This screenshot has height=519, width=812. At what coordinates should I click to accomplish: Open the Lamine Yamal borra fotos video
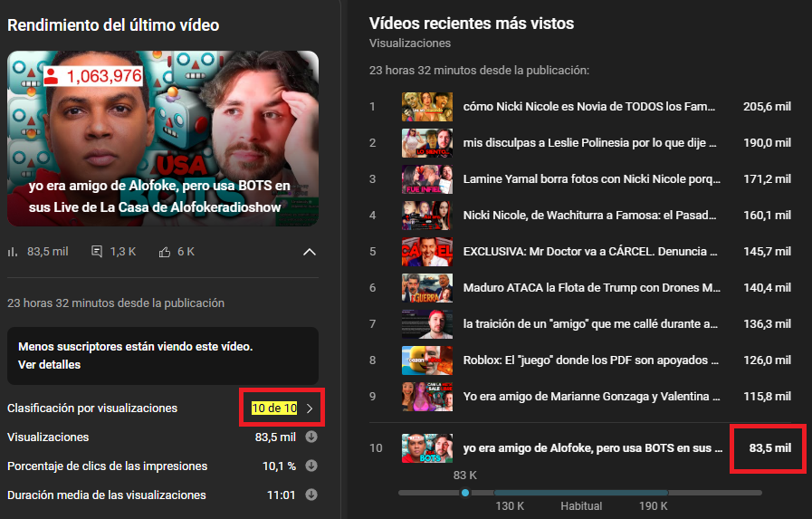click(x=591, y=179)
